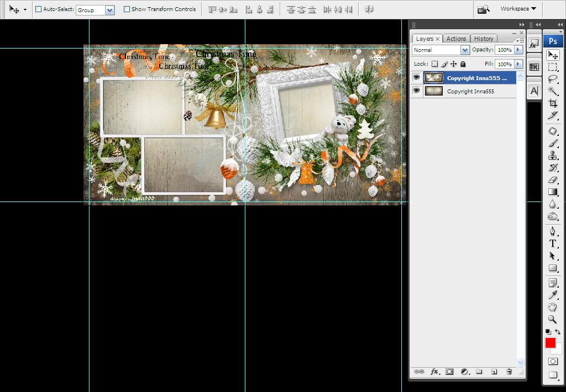Toggle lock all for layer
Screen dimensions: 566x392
(x=463, y=64)
